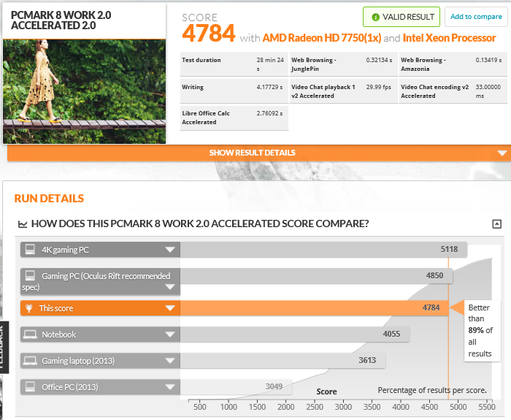This screenshot has height=420, width=511.
Task: Expand the Office PC (2013) dropdown arrow
Action: (x=170, y=387)
